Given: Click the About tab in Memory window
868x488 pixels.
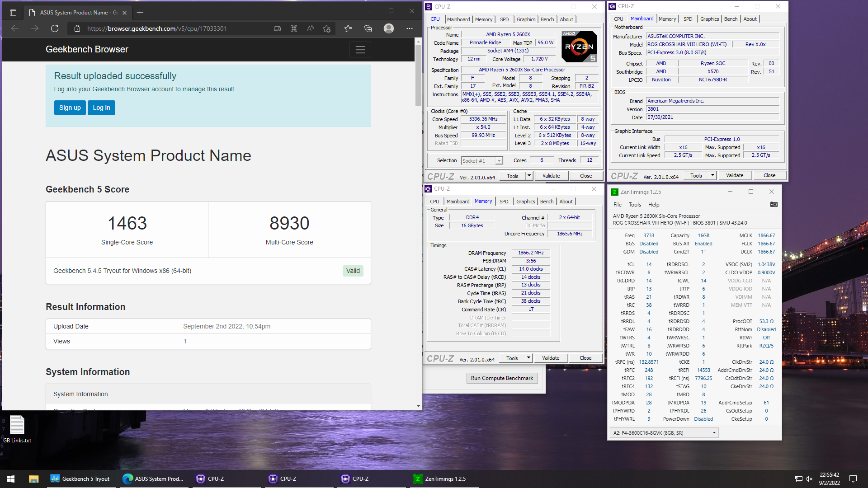Looking at the screenshot, I should [x=566, y=202].
